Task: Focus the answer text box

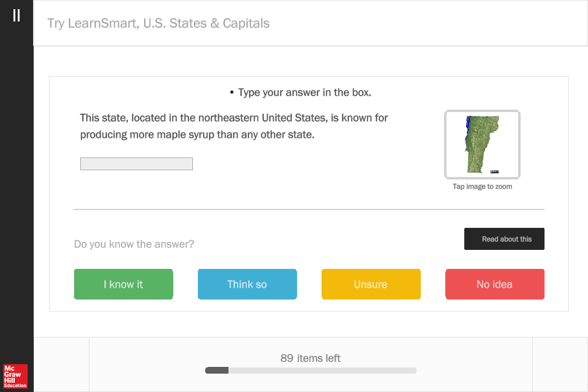Action: pyautogui.click(x=137, y=164)
